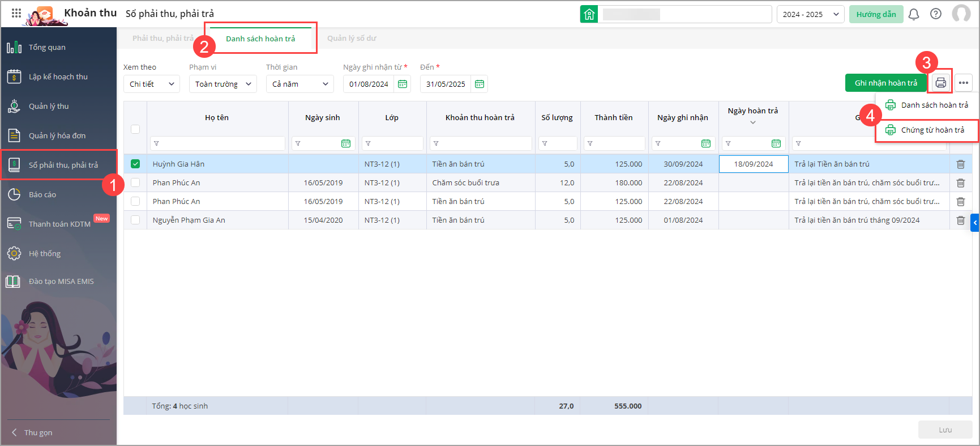Viewport: 980px width, 446px height.
Task: Uncheck the Huỳnh Gia Hân row checkbox
Action: click(135, 164)
